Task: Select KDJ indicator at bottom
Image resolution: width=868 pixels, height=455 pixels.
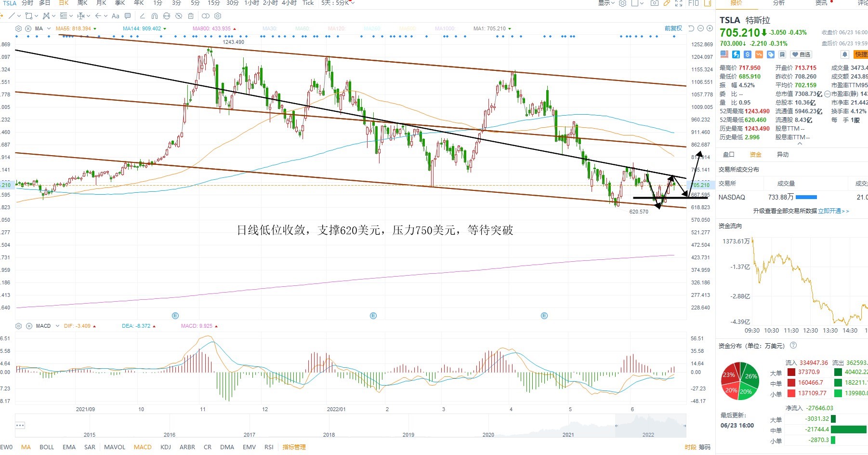Action: [x=166, y=447]
